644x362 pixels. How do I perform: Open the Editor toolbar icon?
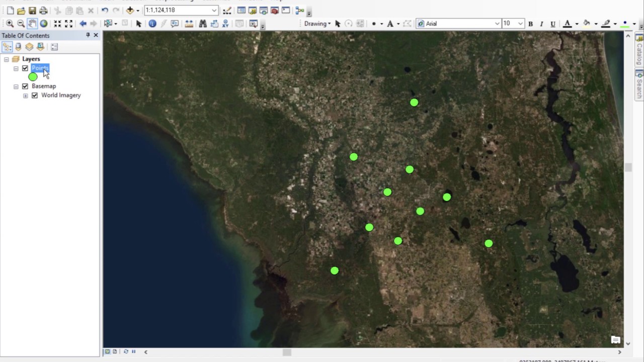click(x=227, y=11)
